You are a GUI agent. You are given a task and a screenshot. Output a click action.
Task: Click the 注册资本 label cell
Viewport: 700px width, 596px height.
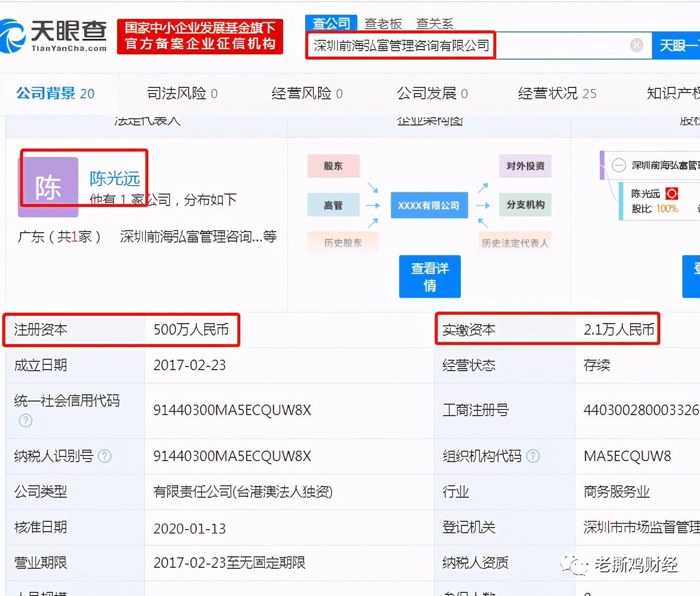[x=75, y=329]
